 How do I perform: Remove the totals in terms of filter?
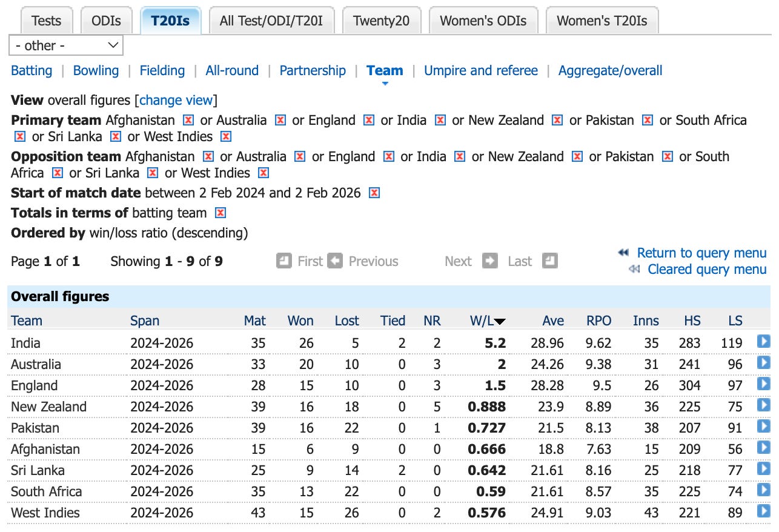pos(220,213)
